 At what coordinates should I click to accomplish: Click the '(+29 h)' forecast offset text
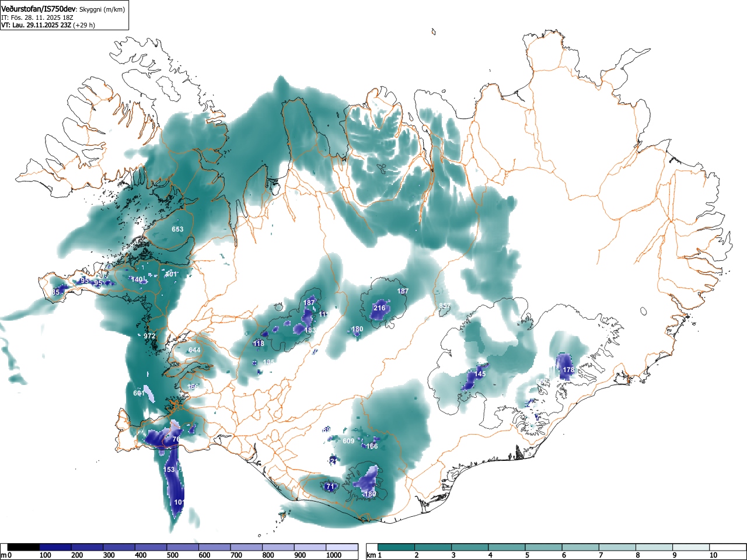[x=83, y=25]
